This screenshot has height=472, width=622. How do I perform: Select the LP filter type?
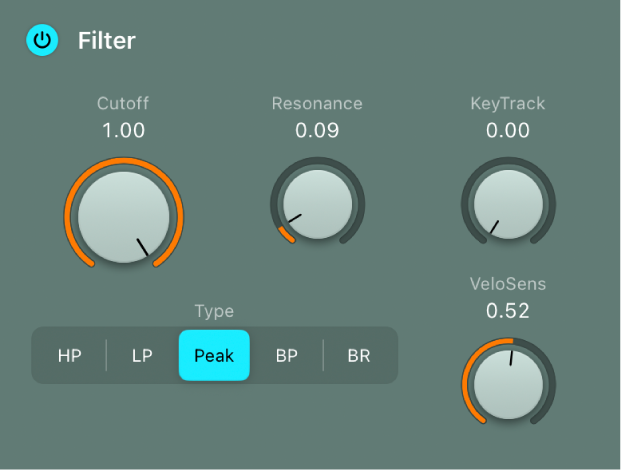(142, 355)
